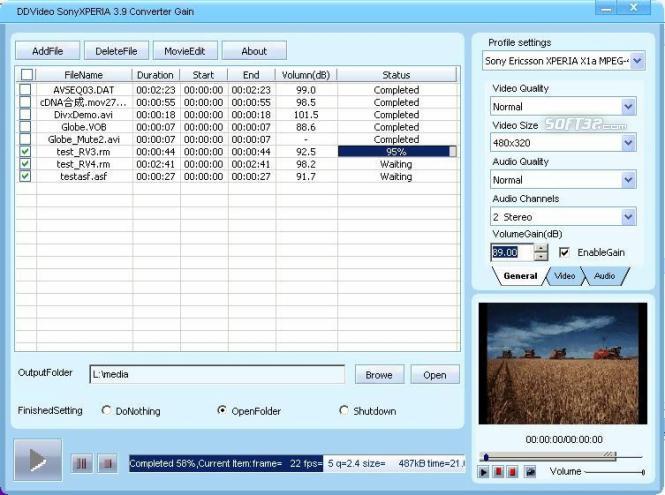Click the 101.5 volume value
Image resolution: width=665 pixels, height=495 pixels.
[x=306, y=115]
